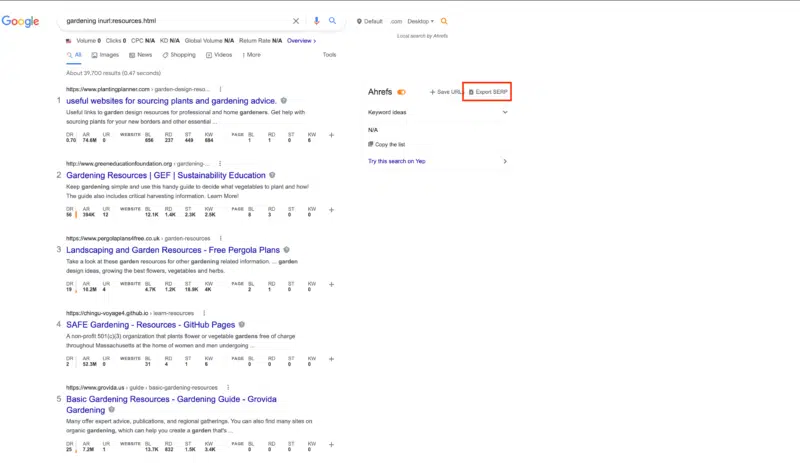Open 'Basic Gardening Resources' Grovida result

pos(171,404)
